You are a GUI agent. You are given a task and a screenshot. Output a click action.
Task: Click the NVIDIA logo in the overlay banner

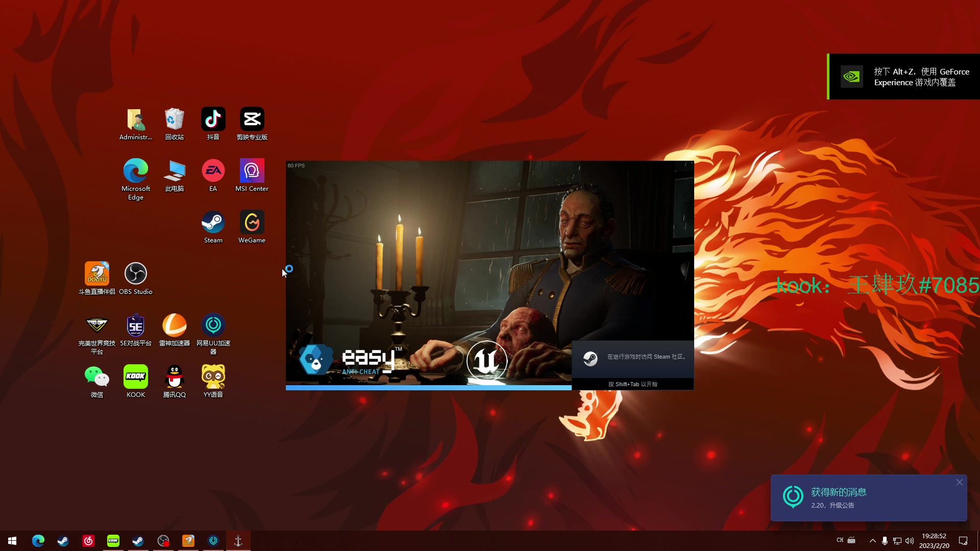[x=852, y=77]
